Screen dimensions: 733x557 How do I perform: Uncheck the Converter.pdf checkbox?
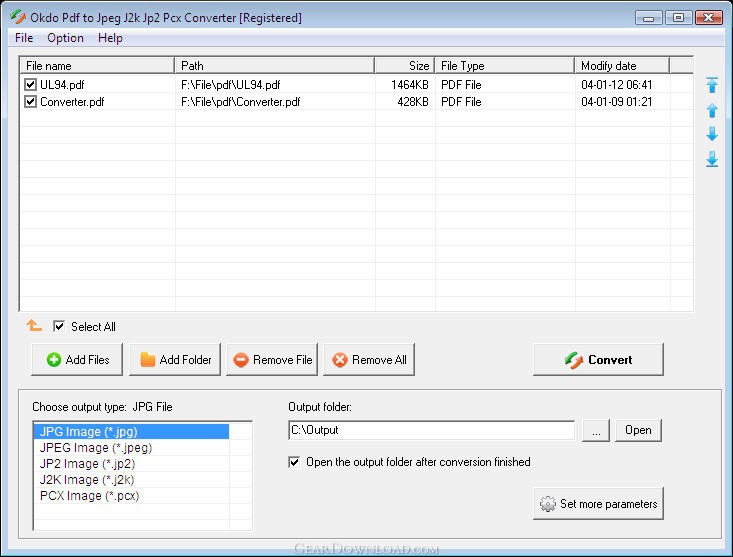pyautogui.click(x=30, y=101)
